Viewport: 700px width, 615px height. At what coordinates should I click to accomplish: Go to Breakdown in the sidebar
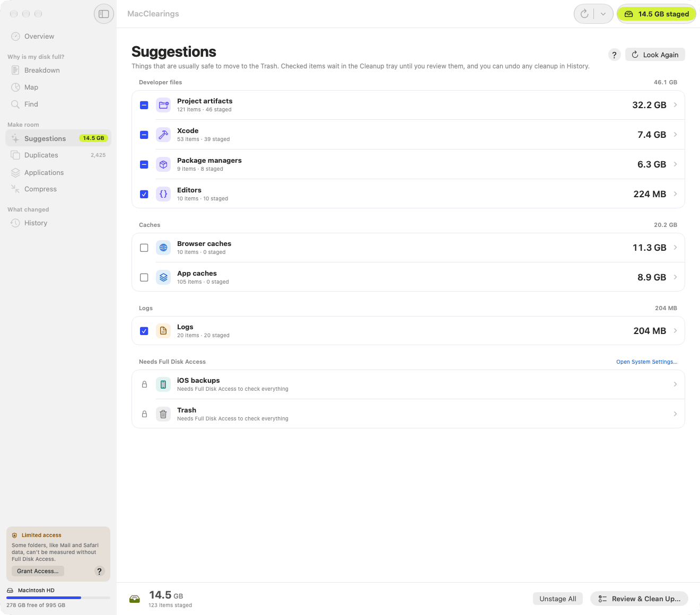click(x=58, y=71)
